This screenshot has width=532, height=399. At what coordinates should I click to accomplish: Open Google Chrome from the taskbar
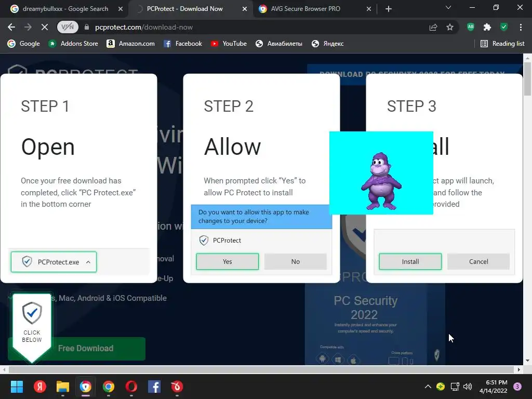coord(109,387)
